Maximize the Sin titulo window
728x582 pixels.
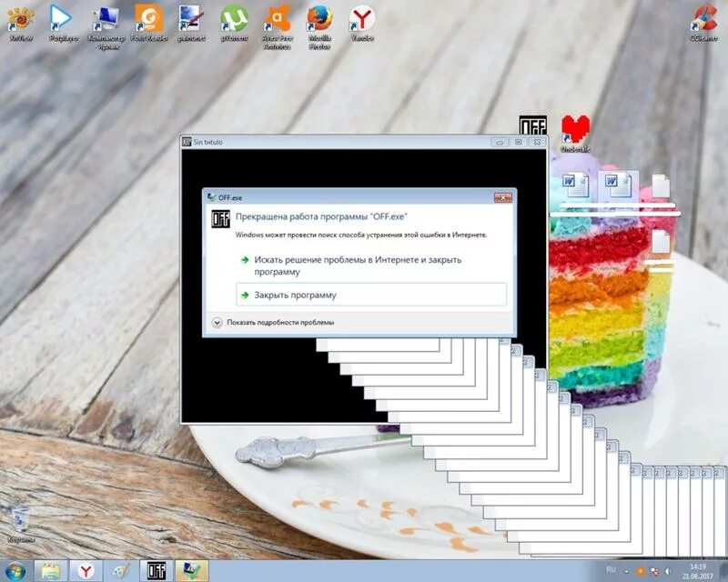click(x=518, y=142)
